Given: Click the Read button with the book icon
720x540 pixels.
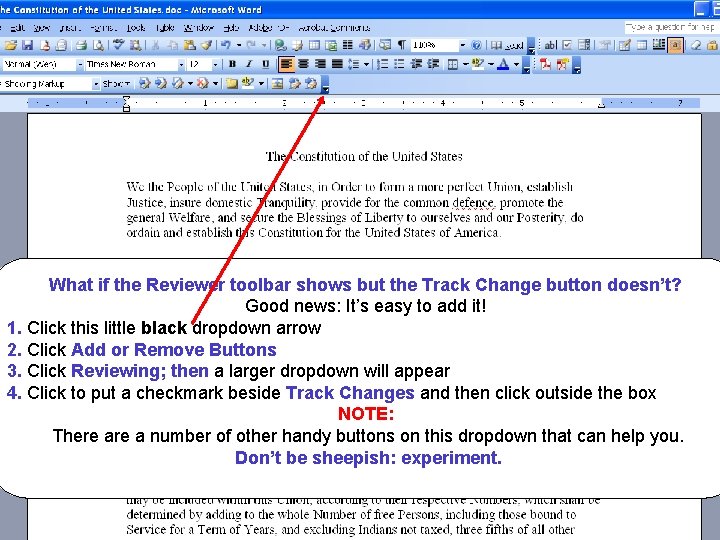Looking at the screenshot, I should [507, 45].
